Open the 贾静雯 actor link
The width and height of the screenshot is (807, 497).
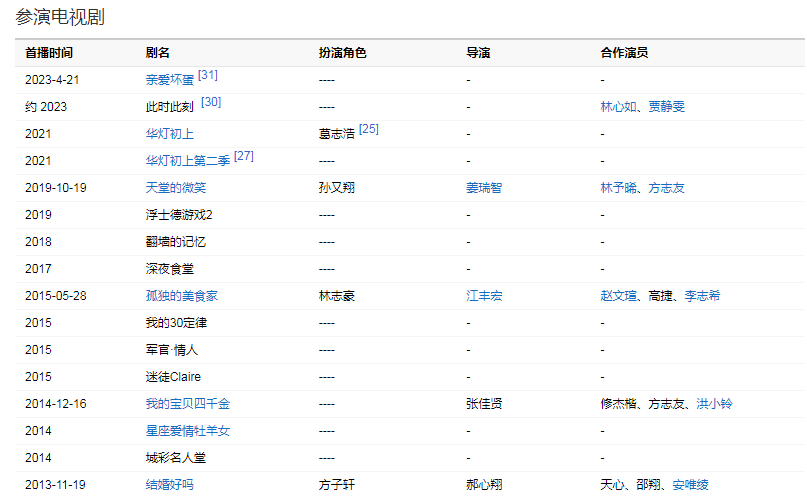pos(665,107)
